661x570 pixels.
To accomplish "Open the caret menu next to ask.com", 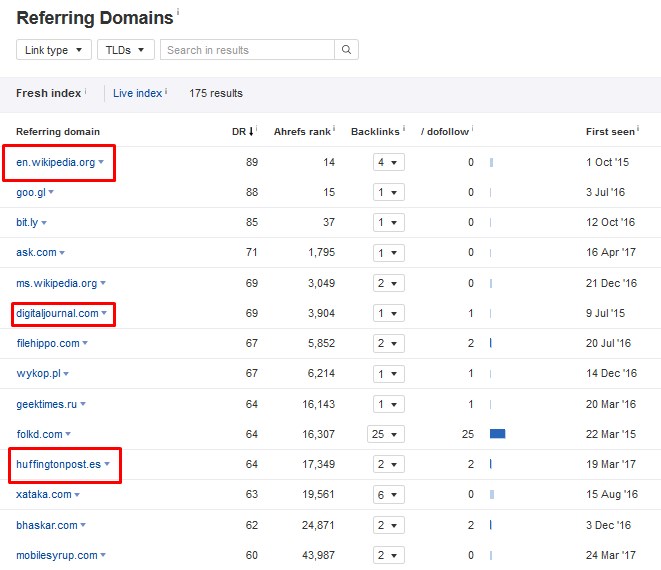I will point(62,253).
